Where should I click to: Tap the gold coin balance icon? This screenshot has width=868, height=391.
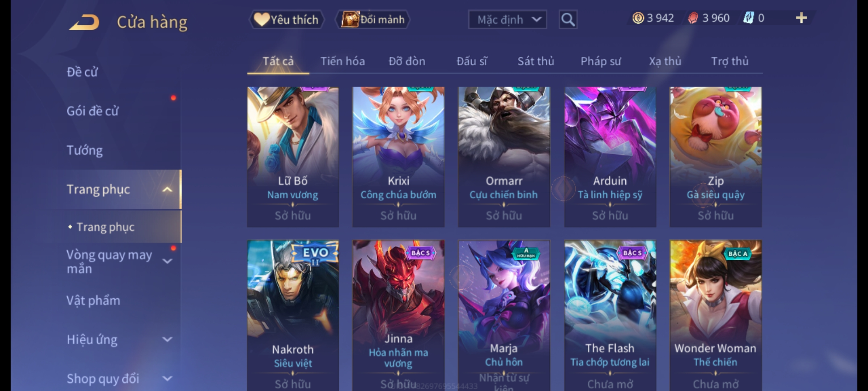[x=638, y=18]
